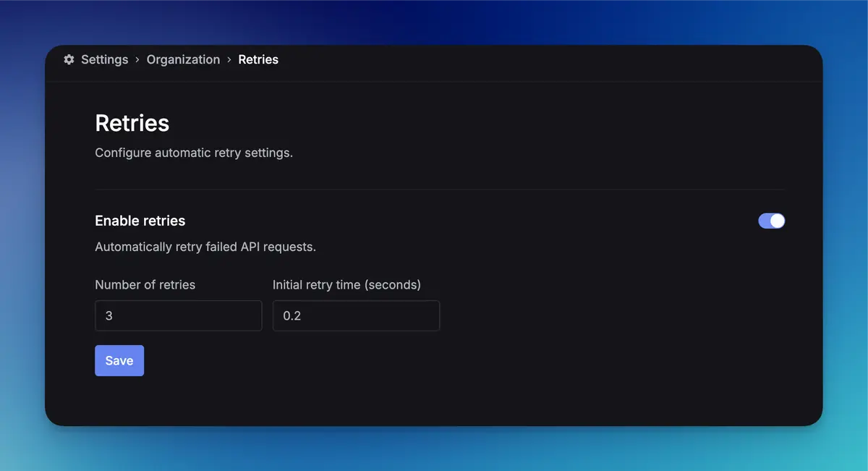Click the large Retries page heading

[132, 124]
